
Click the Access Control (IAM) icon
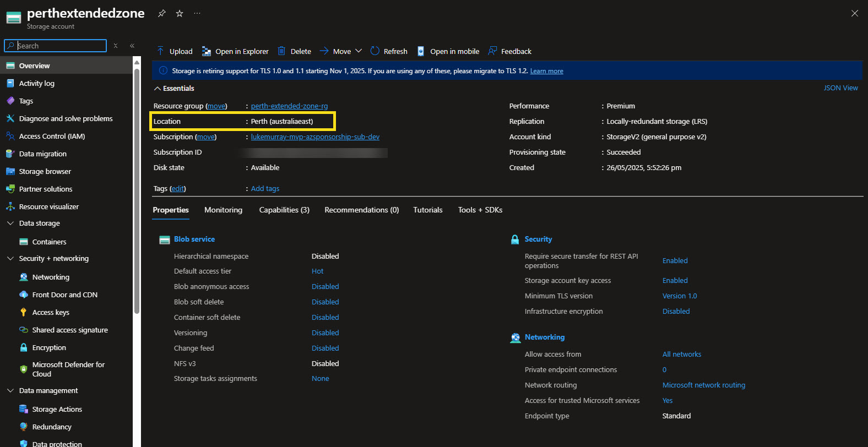(10, 136)
